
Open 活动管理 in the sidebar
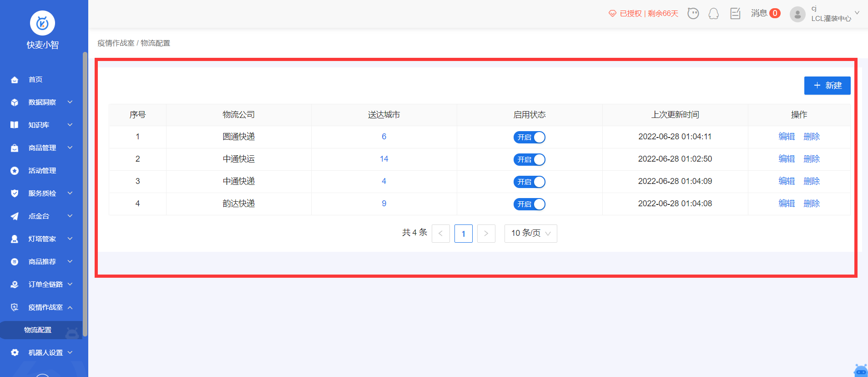(x=42, y=171)
